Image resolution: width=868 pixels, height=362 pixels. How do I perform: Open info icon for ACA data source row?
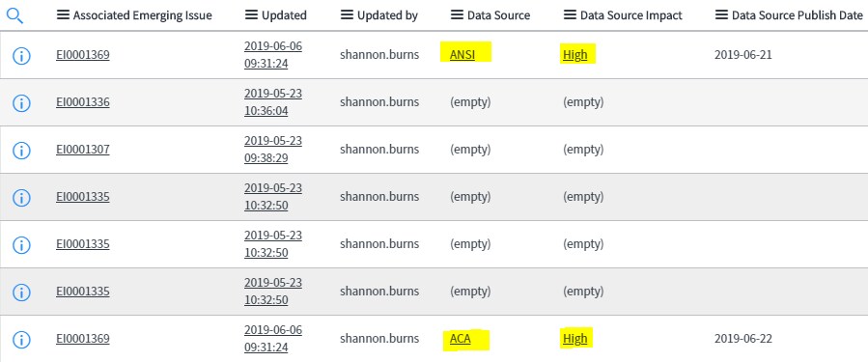(x=21, y=339)
